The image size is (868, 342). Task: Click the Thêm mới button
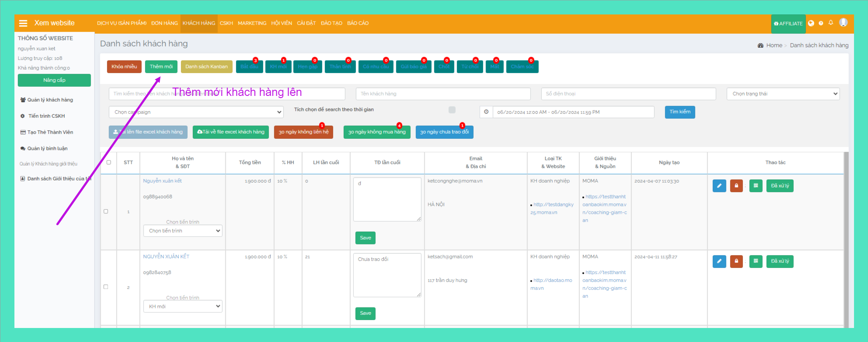click(x=161, y=67)
